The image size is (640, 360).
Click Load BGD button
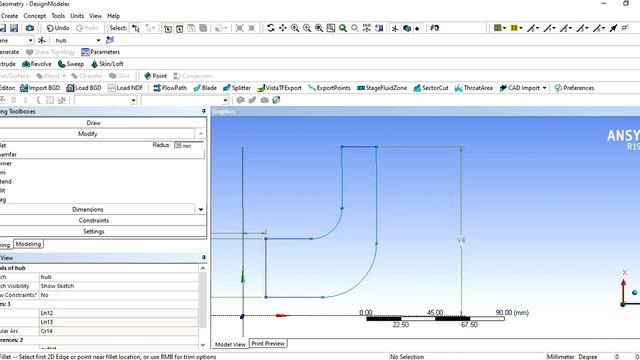[84, 88]
